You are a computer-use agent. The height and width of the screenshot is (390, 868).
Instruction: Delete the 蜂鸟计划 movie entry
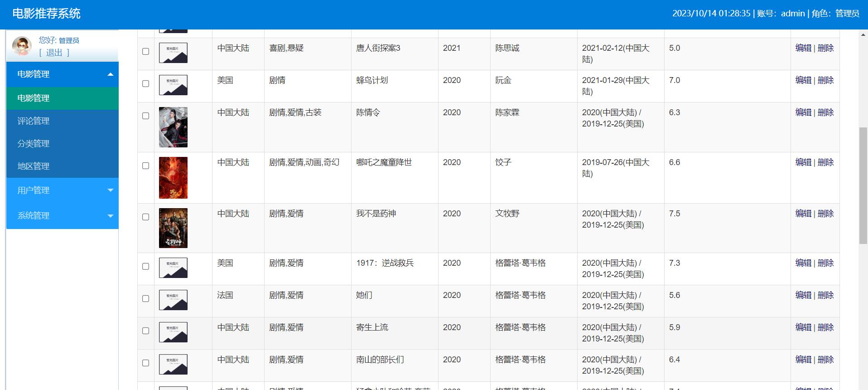825,80
